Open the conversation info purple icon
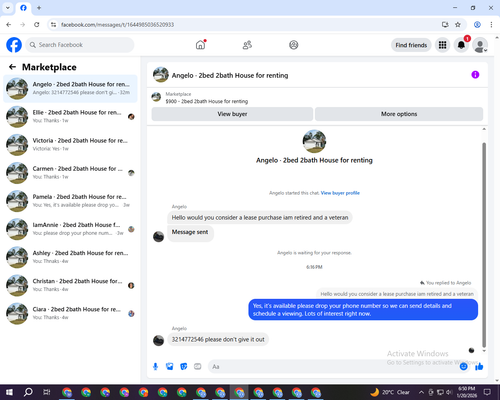 (475, 75)
